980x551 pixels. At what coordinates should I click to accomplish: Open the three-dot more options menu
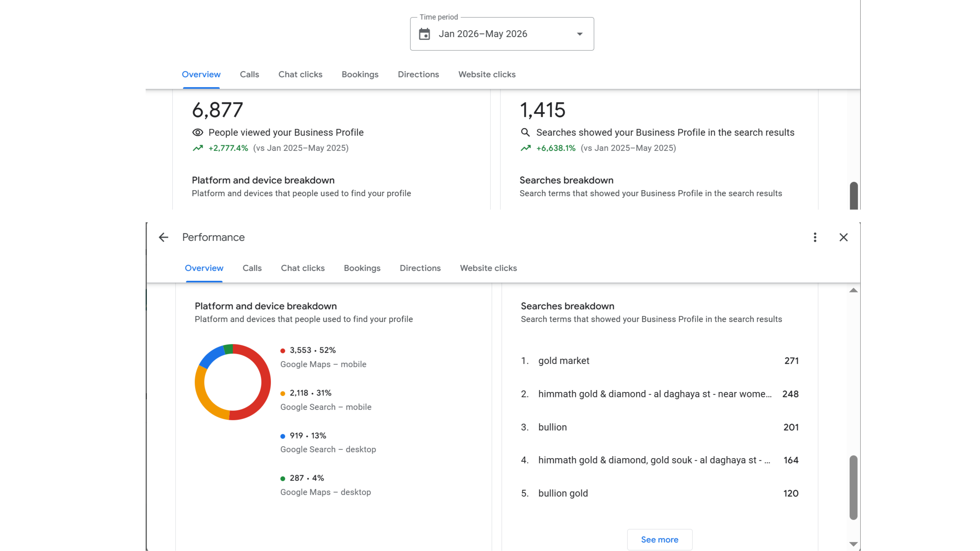tap(815, 237)
